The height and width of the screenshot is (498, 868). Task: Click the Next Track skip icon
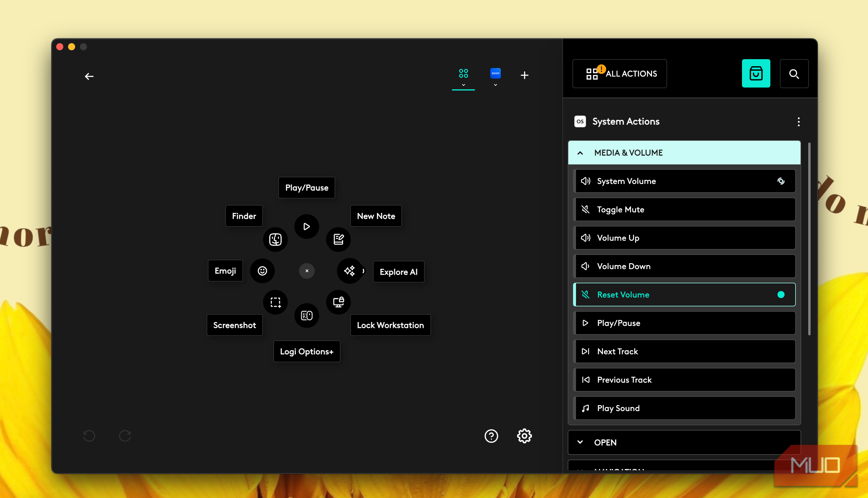[585, 351]
